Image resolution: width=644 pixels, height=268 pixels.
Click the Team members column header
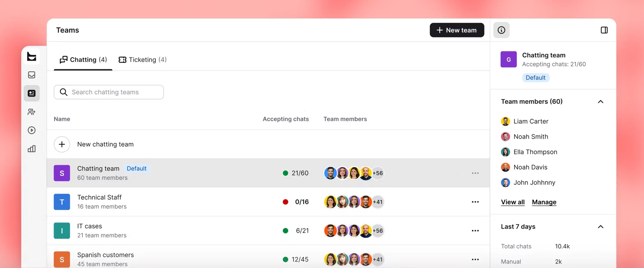point(345,119)
